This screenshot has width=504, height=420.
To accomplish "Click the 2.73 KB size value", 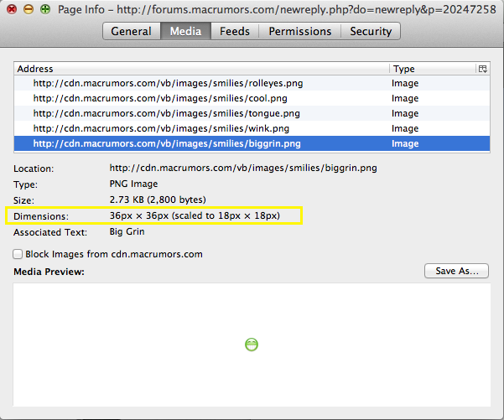I will (x=158, y=200).
